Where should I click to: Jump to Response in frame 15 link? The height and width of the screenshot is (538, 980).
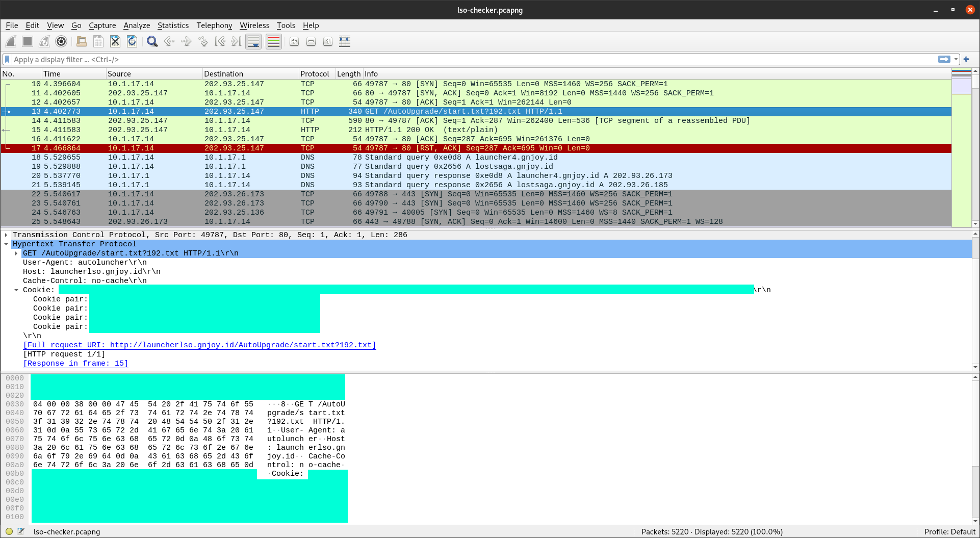[75, 364]
